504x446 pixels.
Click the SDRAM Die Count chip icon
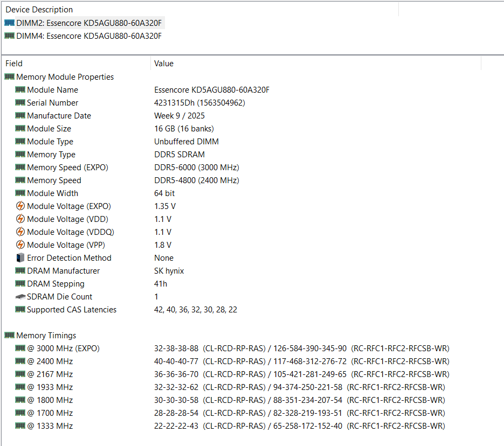pyautogui.click(x=20, y=297)
